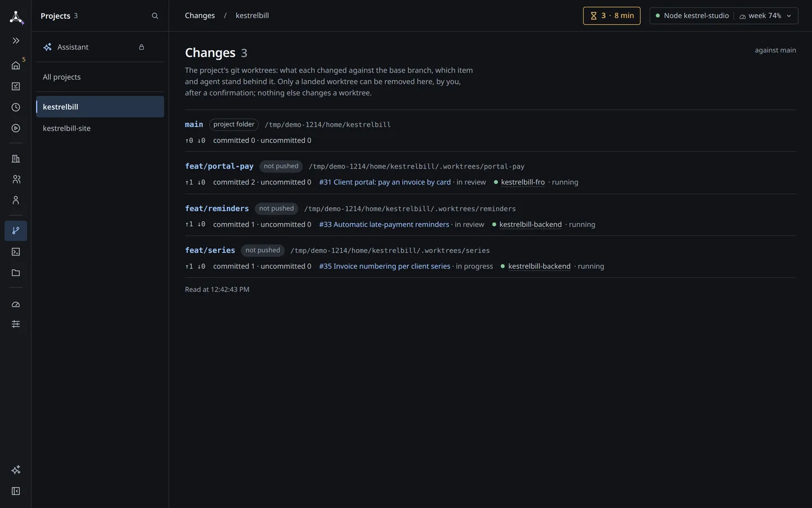
Task: Select the kestrelbill-site project
Action: (100, 128)
